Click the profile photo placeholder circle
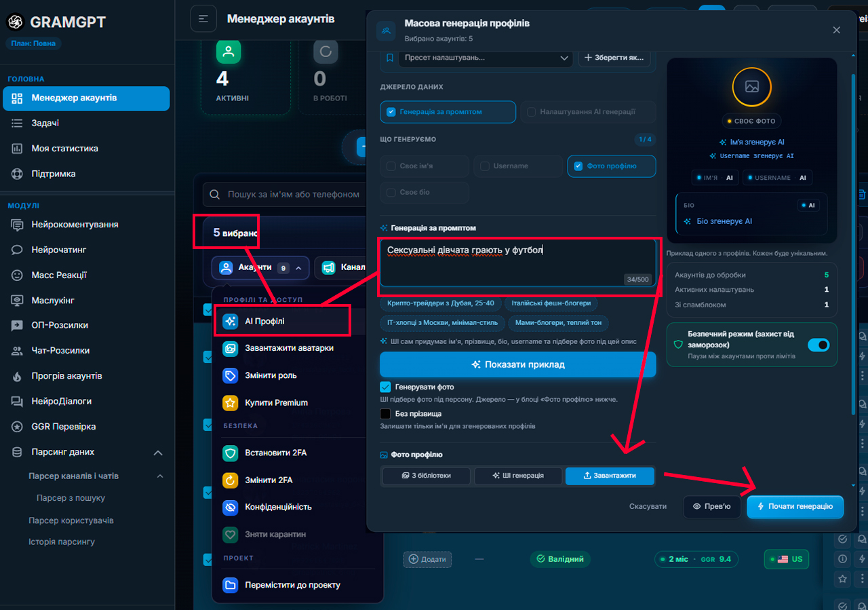 (751, 86)
